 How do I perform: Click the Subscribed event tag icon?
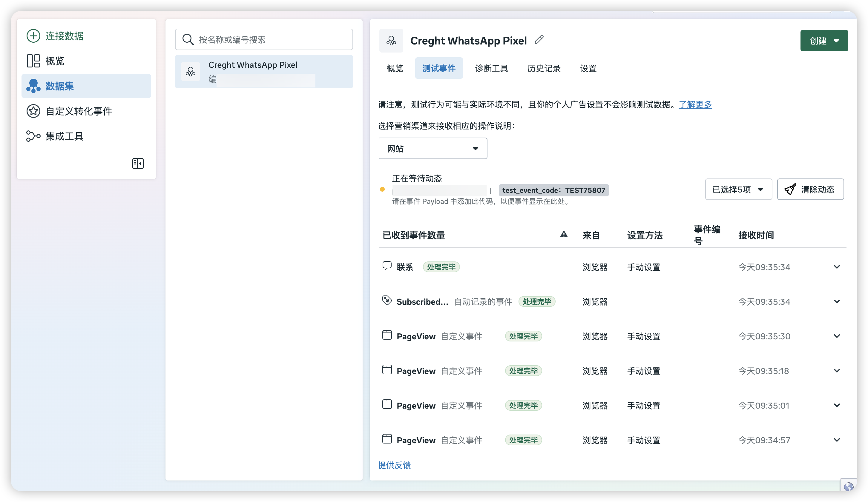(x=387, y=300)
